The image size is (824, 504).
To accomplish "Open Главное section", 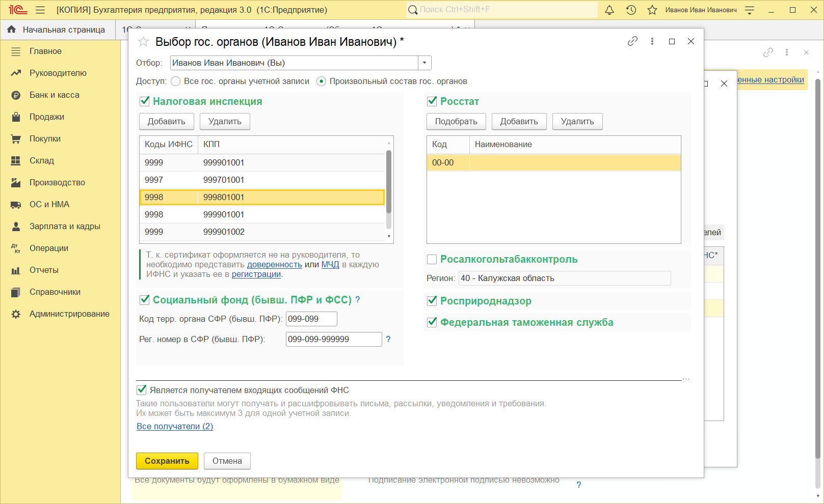I will click(45, 51).
